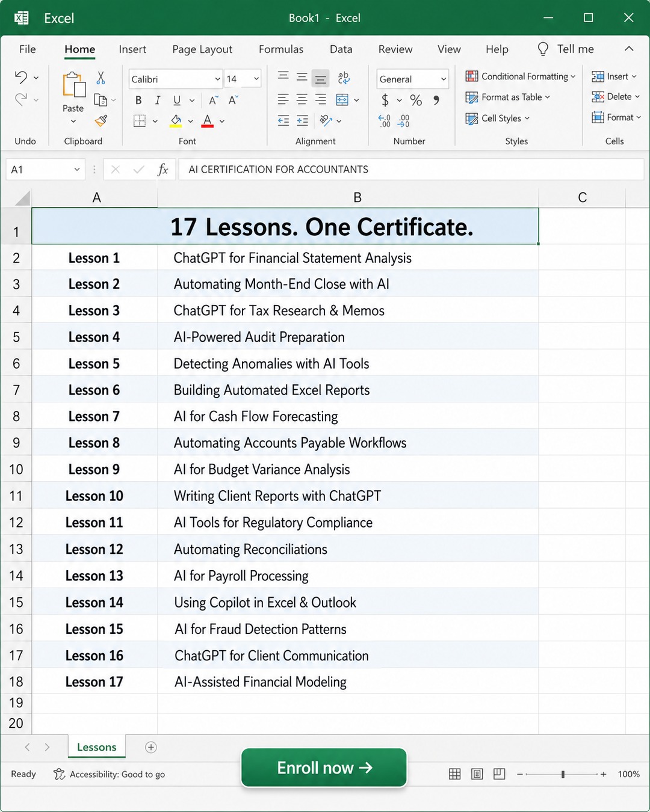Click the Insert Function fx icon

162,170
